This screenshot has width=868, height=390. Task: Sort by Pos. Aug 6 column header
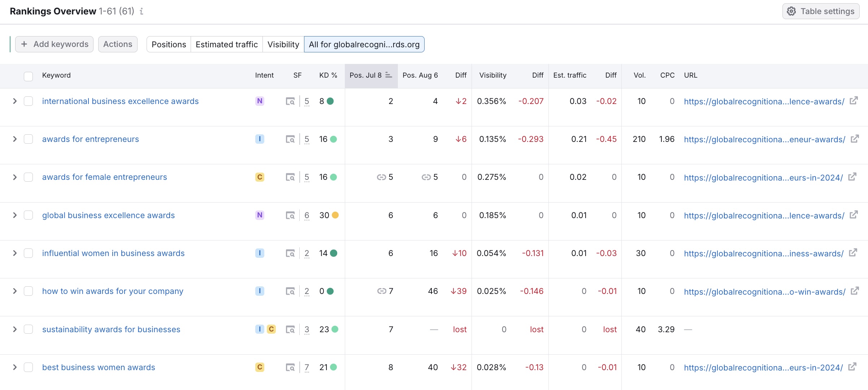point(420,75)
